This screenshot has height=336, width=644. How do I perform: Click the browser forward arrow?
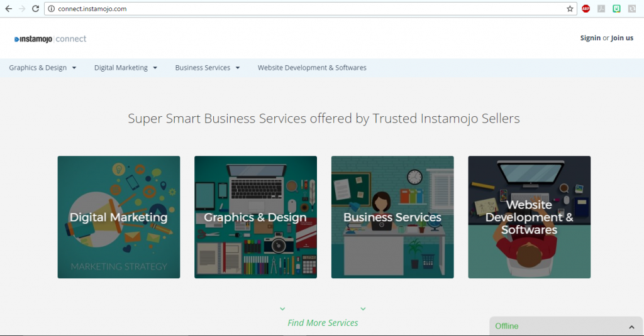point(22,9)
